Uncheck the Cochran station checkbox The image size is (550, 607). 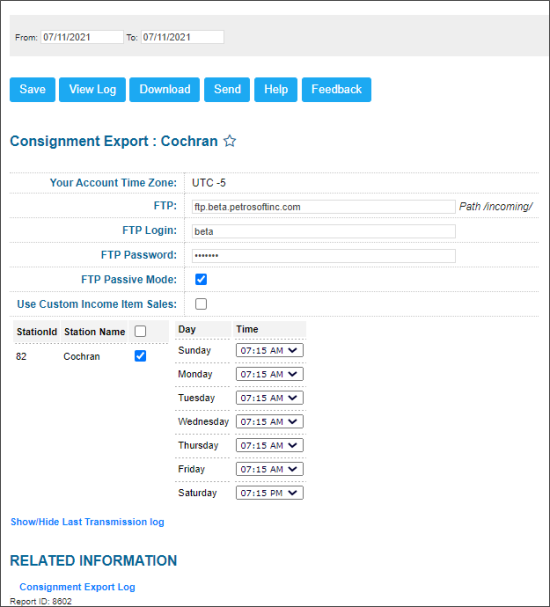coord(140,356)
